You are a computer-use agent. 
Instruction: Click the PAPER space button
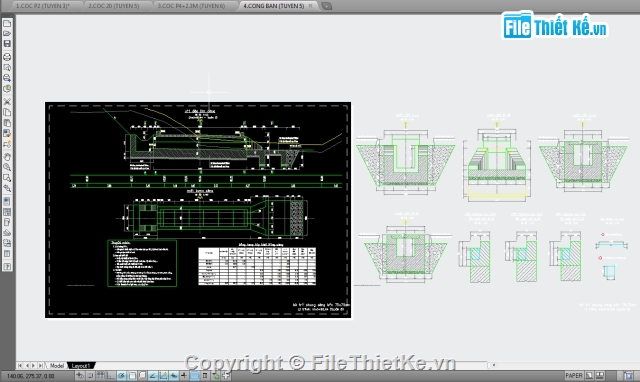(574, 375)
